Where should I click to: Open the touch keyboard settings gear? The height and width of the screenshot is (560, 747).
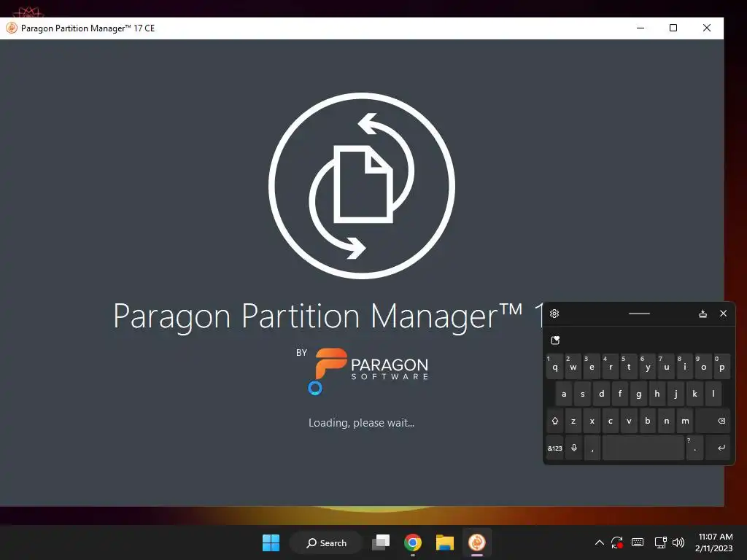pos(554,314)
